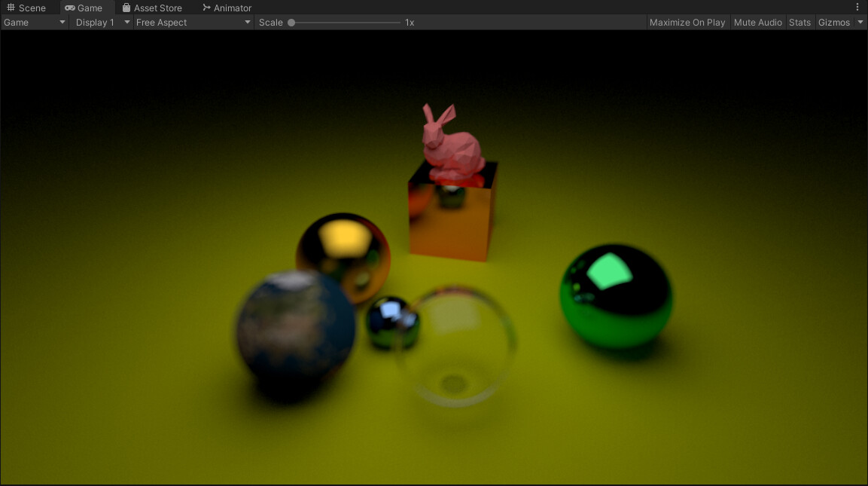Click the Free Aspect dropdown arrow icon
Viewport: 868px width, 486px height.
(246, 22)
